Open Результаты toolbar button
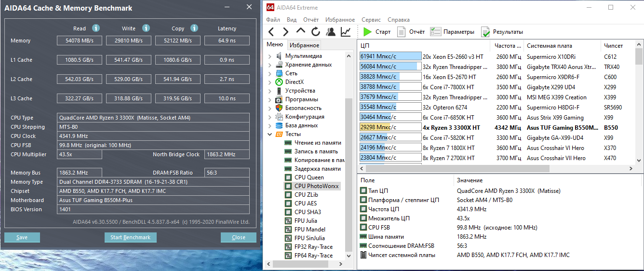 coord(502,32)
